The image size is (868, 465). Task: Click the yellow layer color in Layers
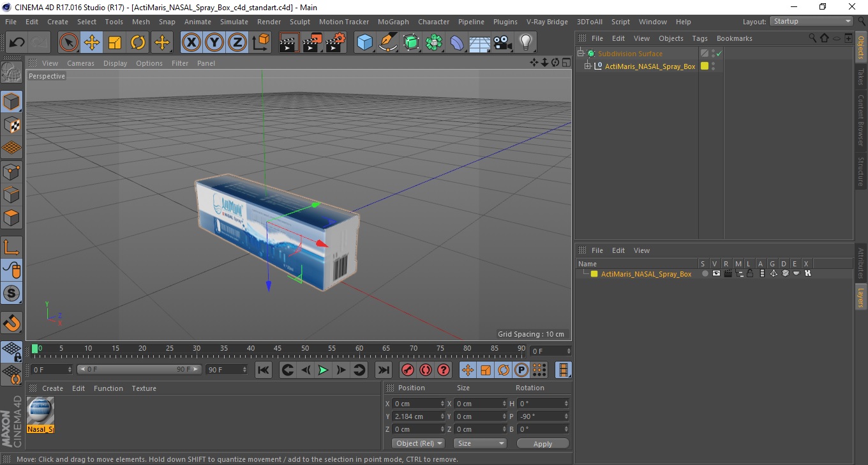(594, 273)
